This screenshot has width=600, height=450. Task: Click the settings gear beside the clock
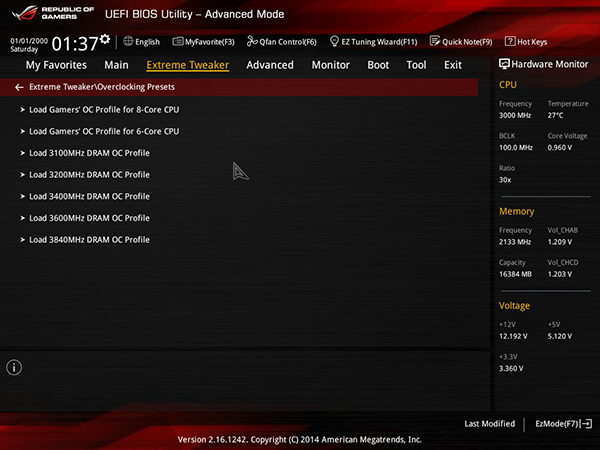pos(105,39)
